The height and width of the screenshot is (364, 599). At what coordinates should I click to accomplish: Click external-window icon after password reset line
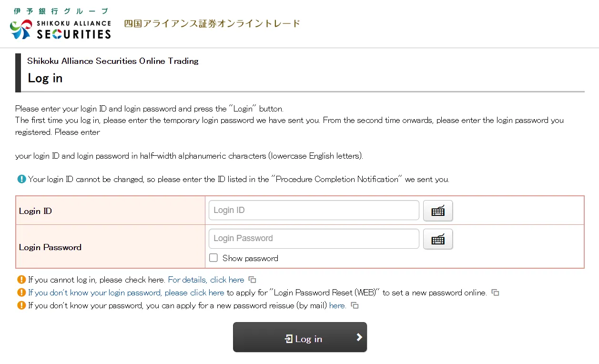pyautogui.click(x=496, y=293)
